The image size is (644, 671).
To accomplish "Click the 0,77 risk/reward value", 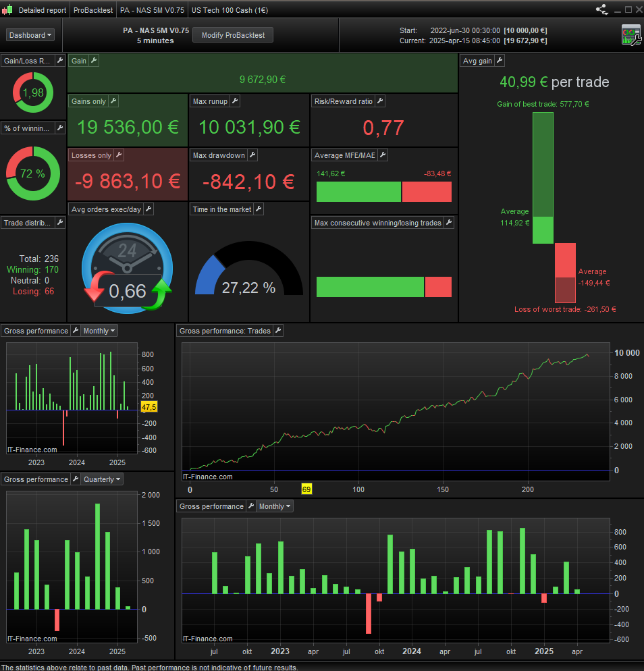I will click(383, 128).
